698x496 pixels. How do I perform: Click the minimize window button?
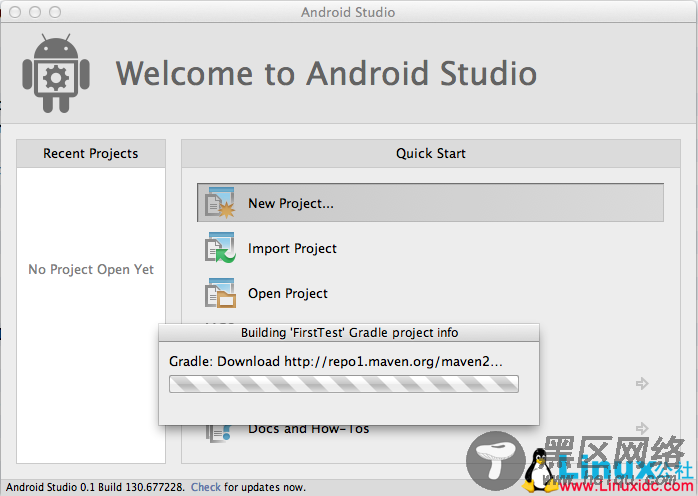(35, 12)
